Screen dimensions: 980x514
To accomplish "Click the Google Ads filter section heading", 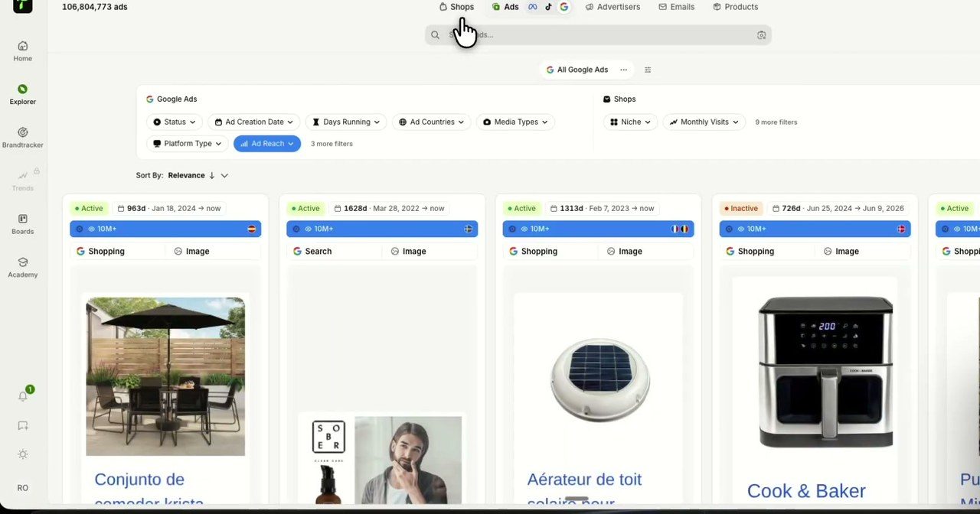I will point(171,99).
